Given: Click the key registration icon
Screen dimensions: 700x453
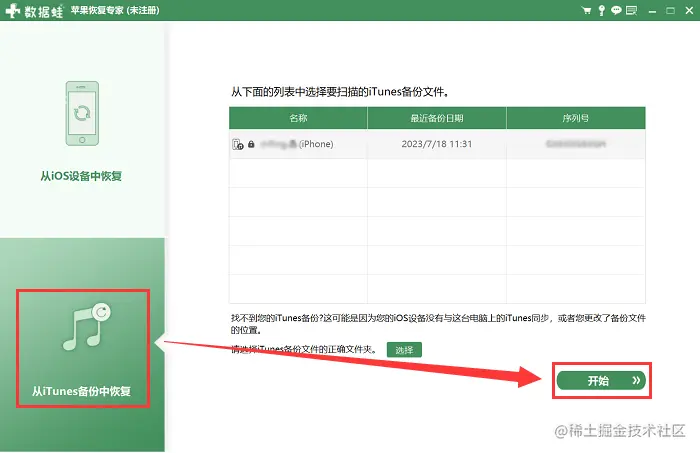Looking at the screenshot, I should coord(602,10).
